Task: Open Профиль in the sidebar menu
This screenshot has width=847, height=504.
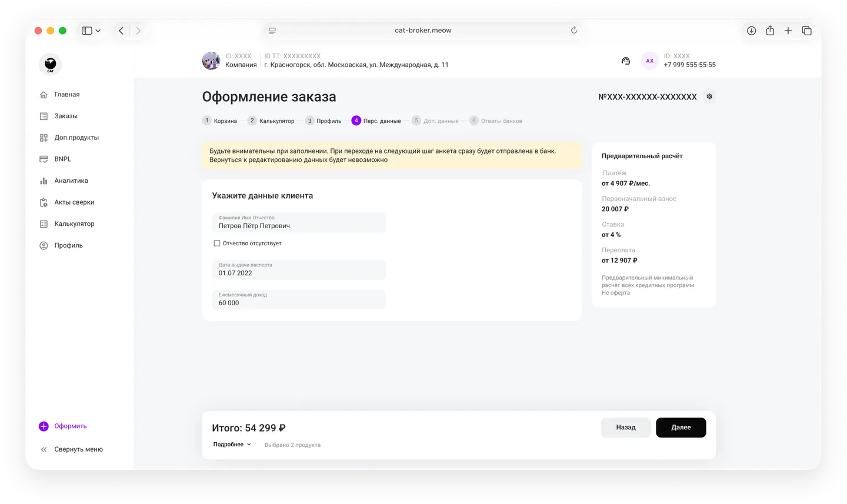Action: point(68,245)
